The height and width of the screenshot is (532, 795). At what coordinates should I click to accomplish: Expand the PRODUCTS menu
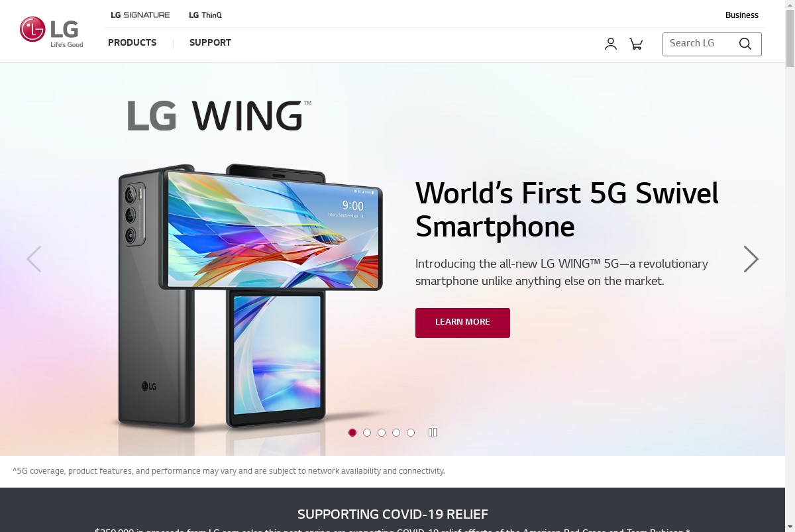coord(132,42)
